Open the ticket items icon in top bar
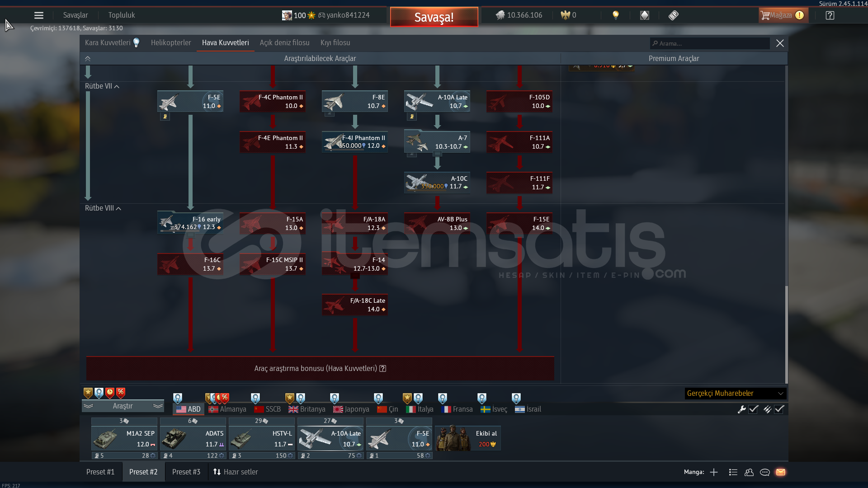This screenshot has height=488, width=868. [674, 15]
